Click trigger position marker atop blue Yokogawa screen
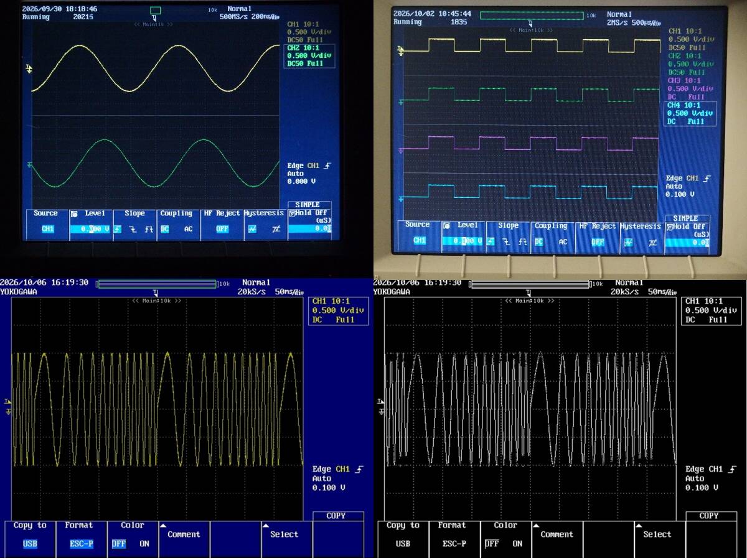This screenshot has height=560, width=747. (156, 292)
